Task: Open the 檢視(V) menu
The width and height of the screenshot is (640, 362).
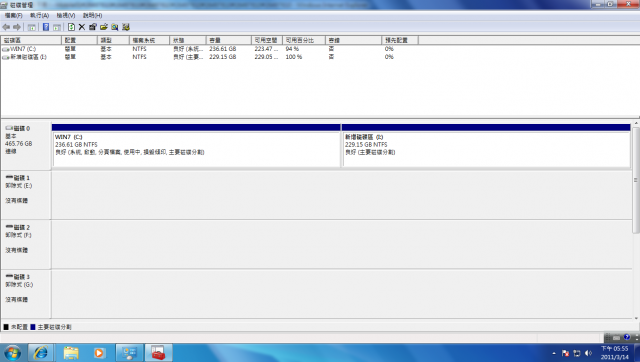Action: pyautogui.click(x=65, y=16)
